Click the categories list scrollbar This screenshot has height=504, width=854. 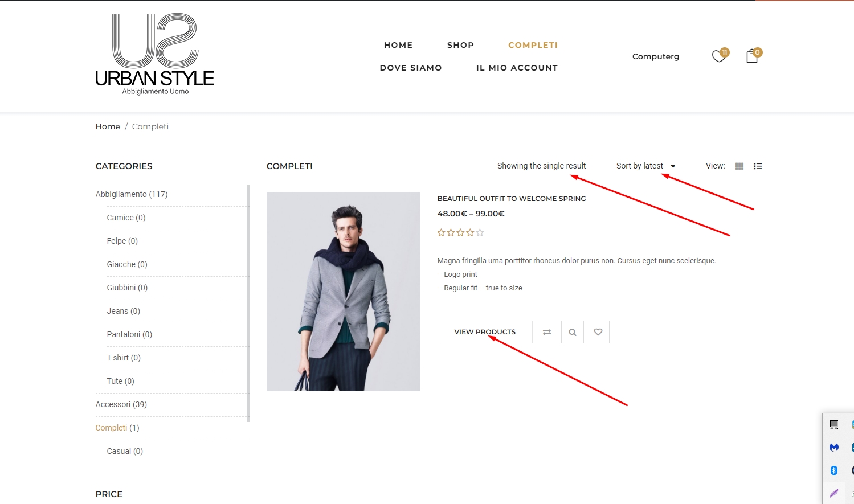(248, 303)
